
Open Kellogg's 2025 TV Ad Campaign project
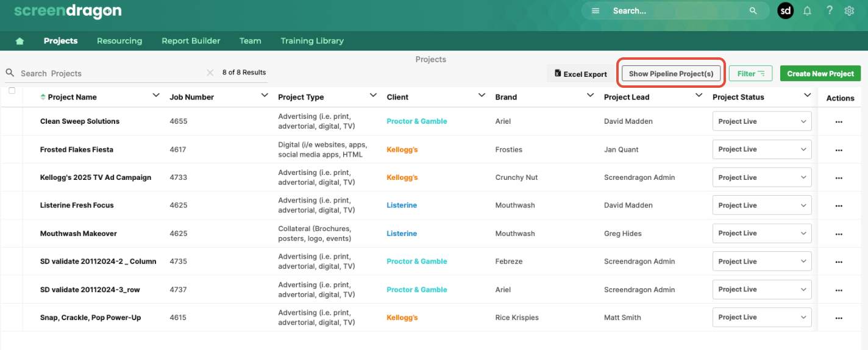96,177
